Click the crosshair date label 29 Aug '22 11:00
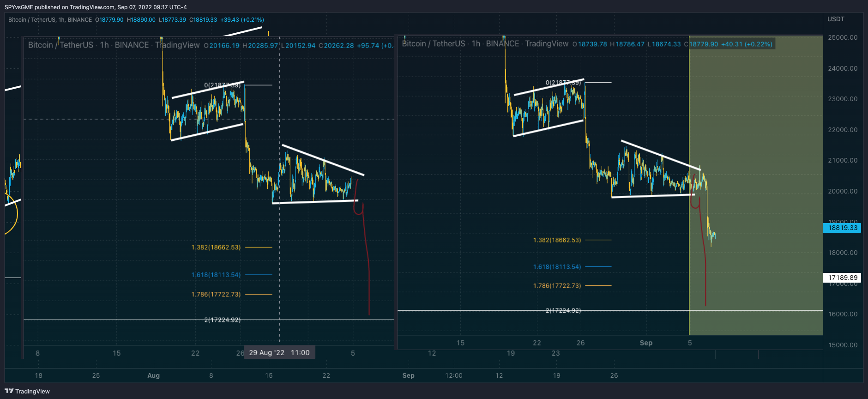Image resolution: width=868 pixels, height=399 pixels. click(x=279, y=352)
